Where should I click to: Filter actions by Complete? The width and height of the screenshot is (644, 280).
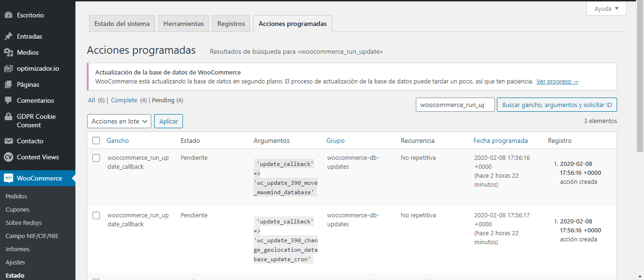click(x=124, y=100)
